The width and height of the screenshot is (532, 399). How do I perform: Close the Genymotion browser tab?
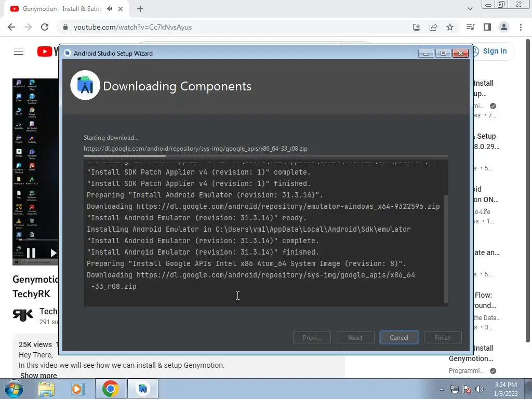point(121,9)
